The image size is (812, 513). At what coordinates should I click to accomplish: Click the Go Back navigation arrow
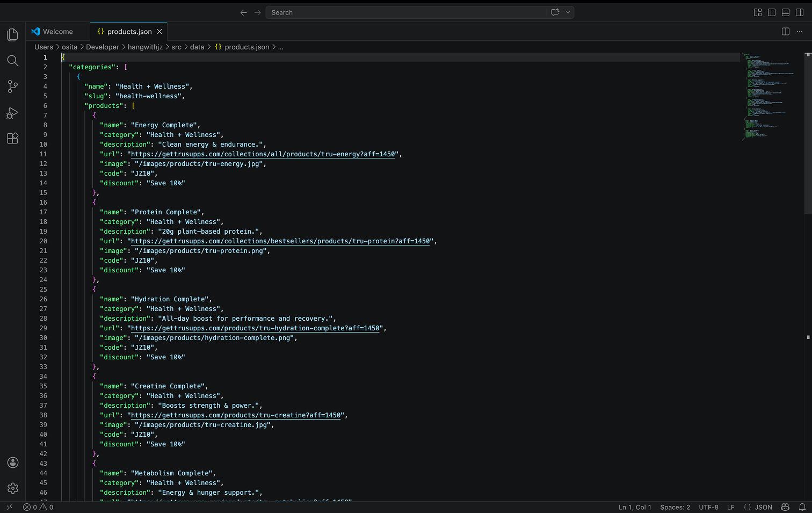tap(243, 12)
